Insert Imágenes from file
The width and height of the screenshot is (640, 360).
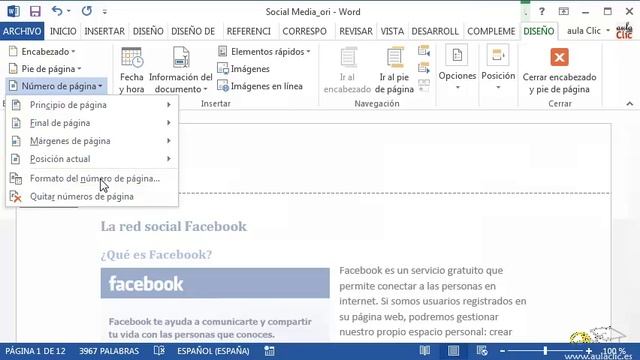coord(244,69)
